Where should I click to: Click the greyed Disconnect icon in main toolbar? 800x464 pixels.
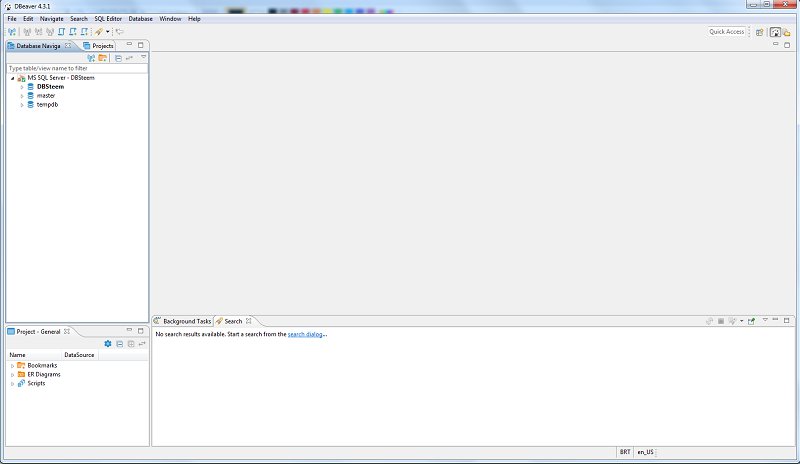tap(49, 32)
